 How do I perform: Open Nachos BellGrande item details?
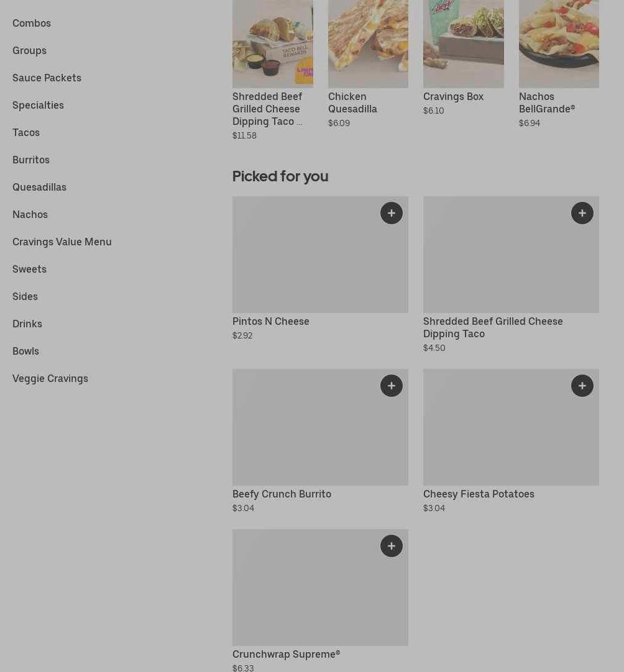[x=547, y=102]
